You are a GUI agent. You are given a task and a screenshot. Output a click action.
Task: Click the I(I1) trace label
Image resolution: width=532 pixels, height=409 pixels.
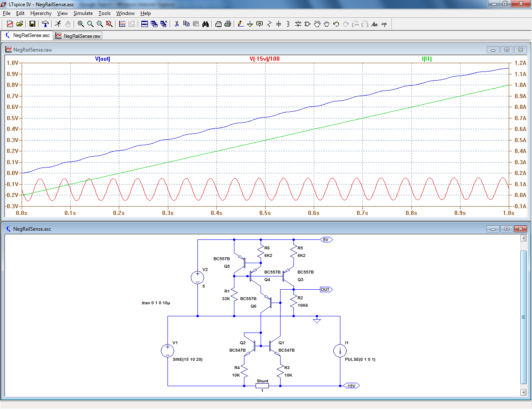click(x=427, y=59)
